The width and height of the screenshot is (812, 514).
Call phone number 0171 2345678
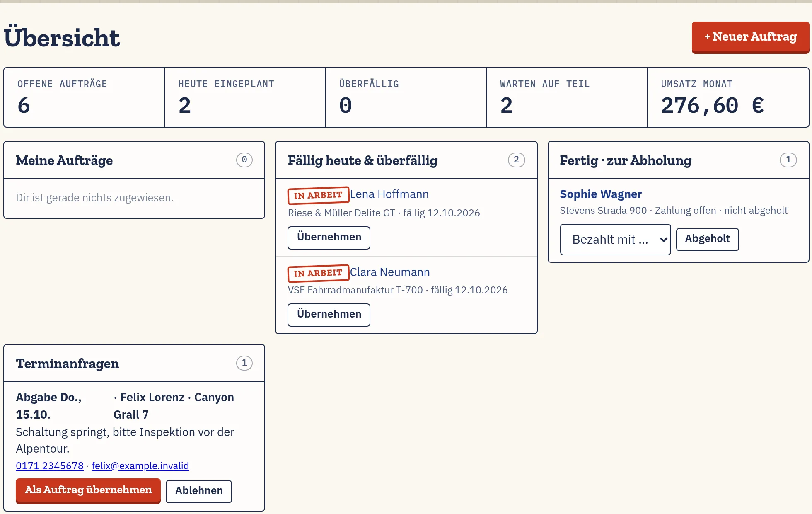(x=50, y=466)
